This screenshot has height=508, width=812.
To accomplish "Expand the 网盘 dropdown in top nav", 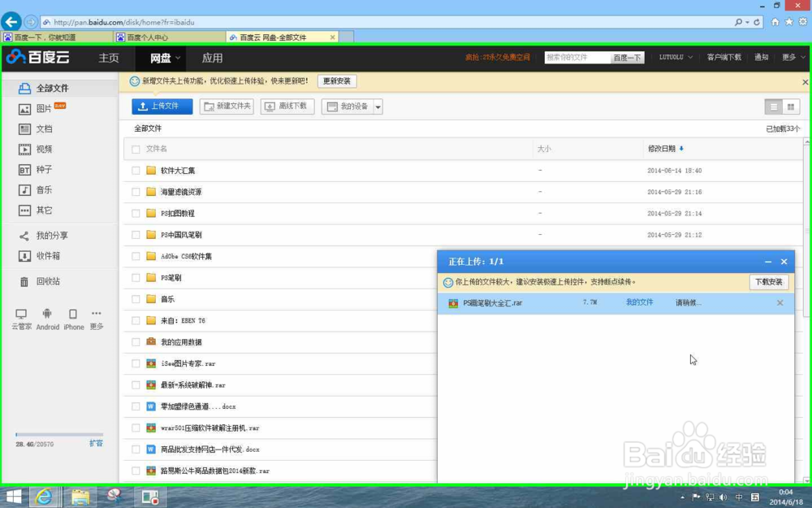I will tap(178, 58).
